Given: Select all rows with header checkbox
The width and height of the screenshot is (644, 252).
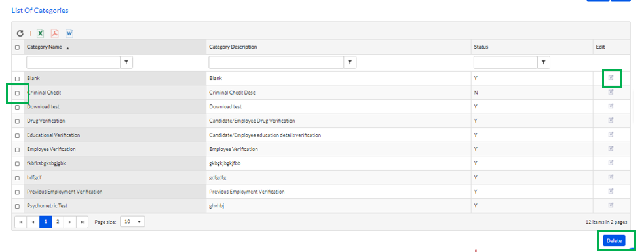Looking at the screenshot, I should [17, 47].
